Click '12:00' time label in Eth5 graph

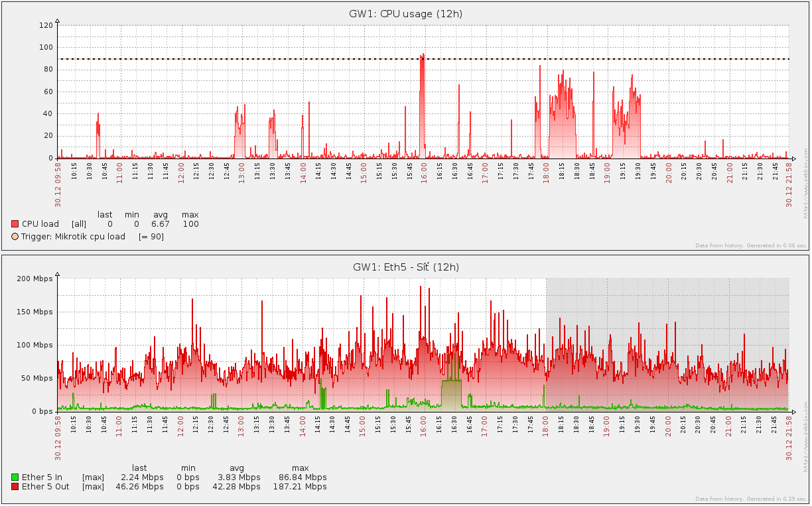(x=180, y=425)
